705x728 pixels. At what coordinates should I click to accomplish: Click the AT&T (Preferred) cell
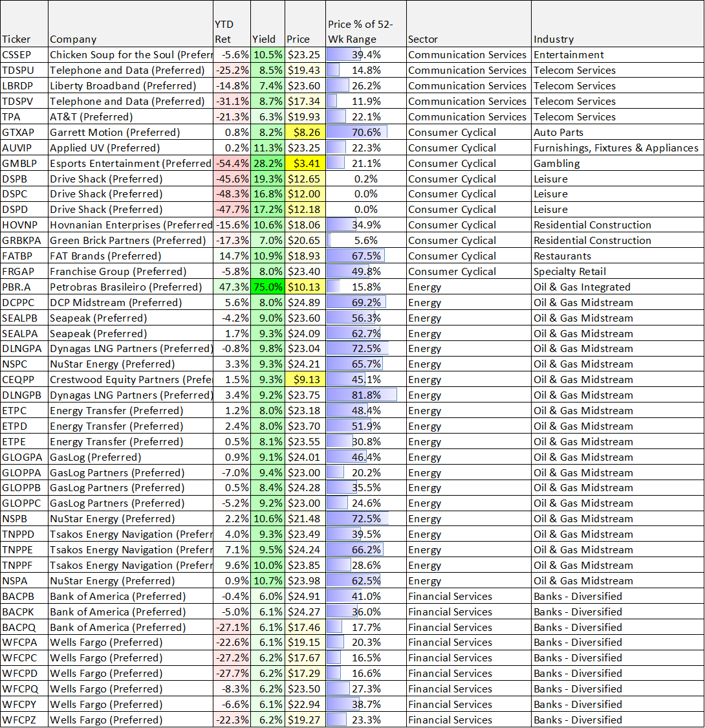click(131, 116)
